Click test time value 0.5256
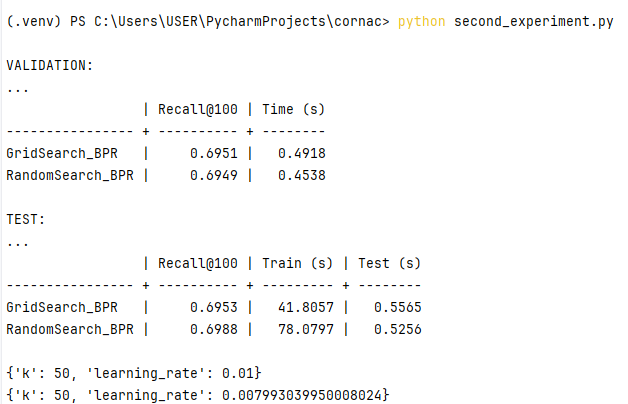 [x=398, y=330]
